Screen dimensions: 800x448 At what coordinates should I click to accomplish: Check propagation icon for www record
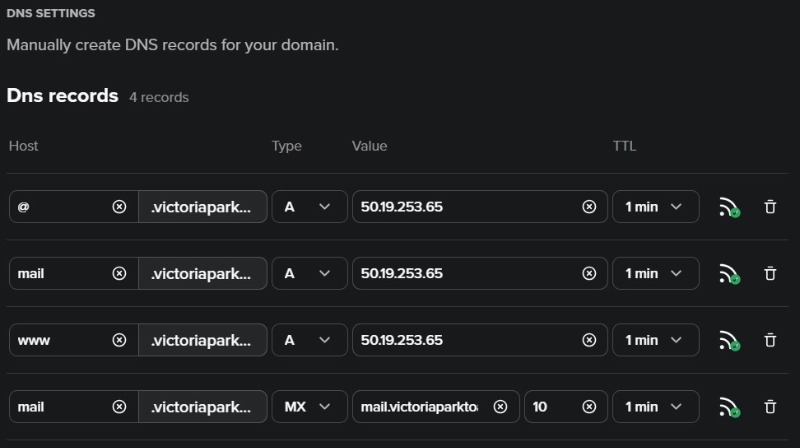729,340
